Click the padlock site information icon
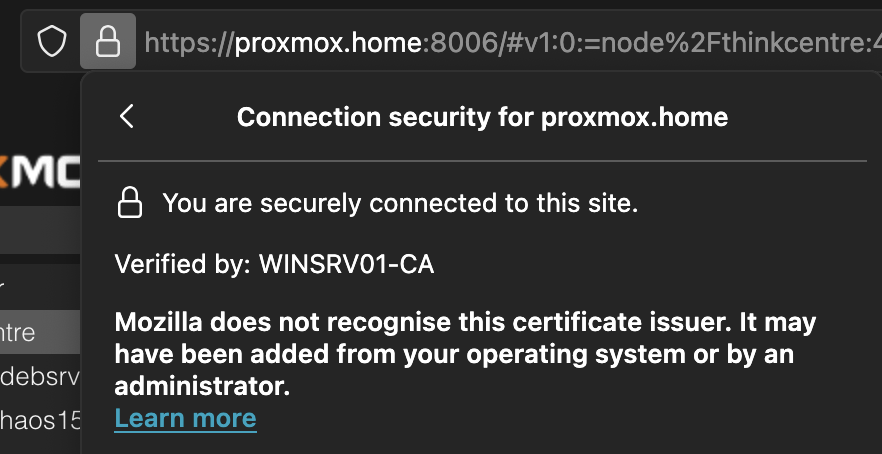 [x=108, y=41]
